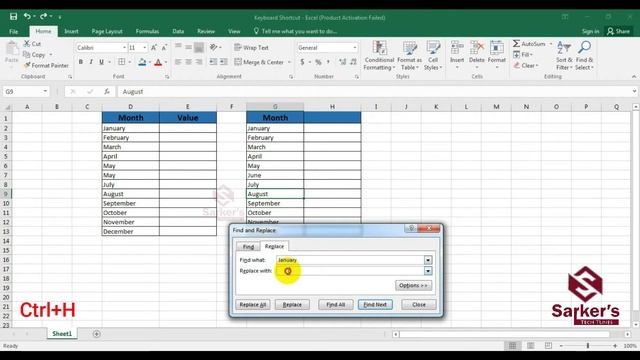640x360 pixels.
Task: Open the File tab
Action: click(x=13, y=31)
